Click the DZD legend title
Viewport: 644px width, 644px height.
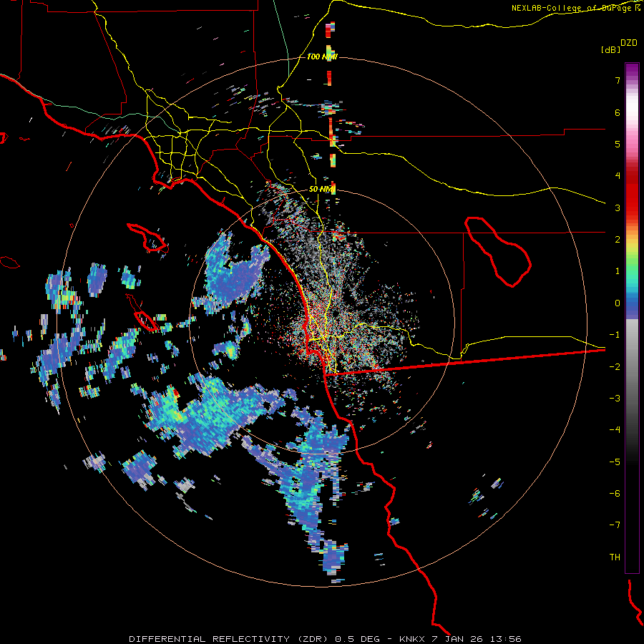coord(629,43)
